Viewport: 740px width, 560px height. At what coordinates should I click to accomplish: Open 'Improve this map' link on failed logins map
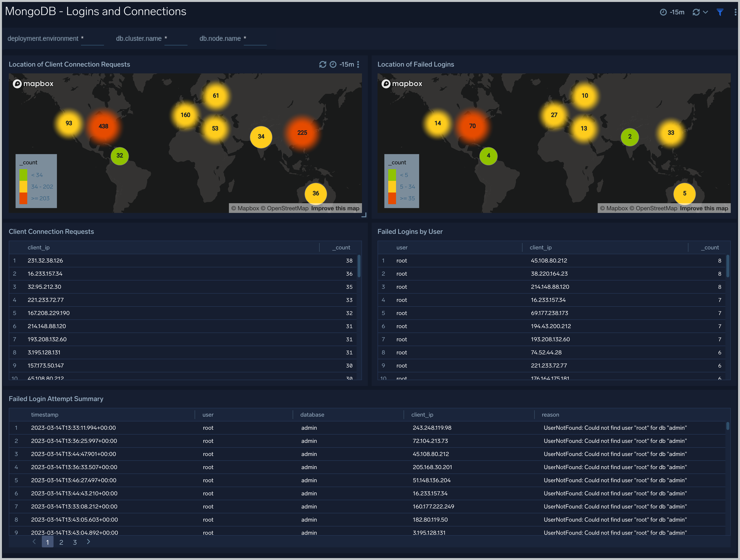click(704, 208)
